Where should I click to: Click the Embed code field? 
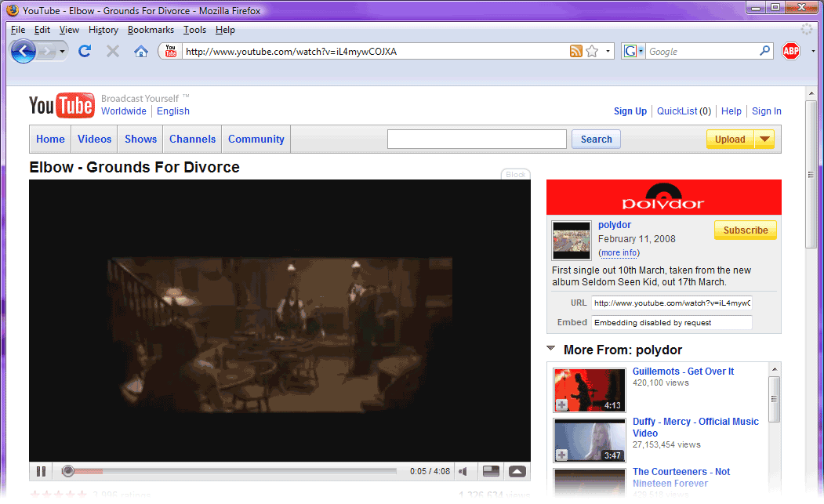(x=672, y=323)
